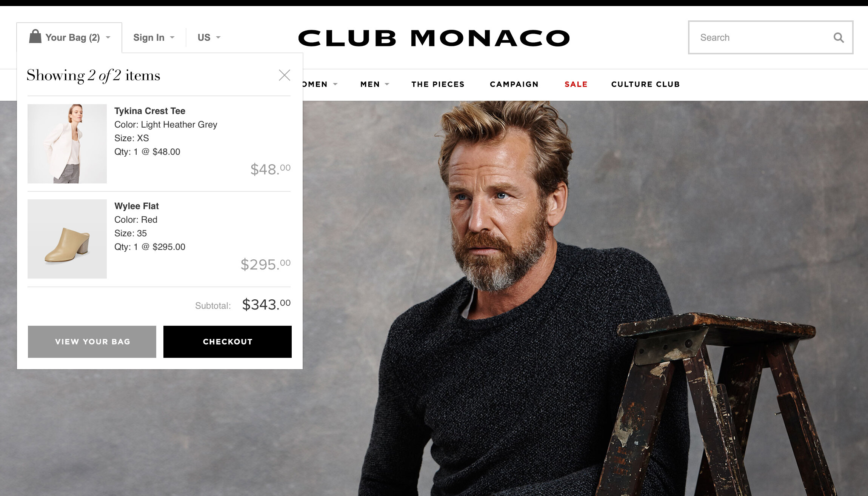Click the Club Monaco logo

tap(434, 38)
